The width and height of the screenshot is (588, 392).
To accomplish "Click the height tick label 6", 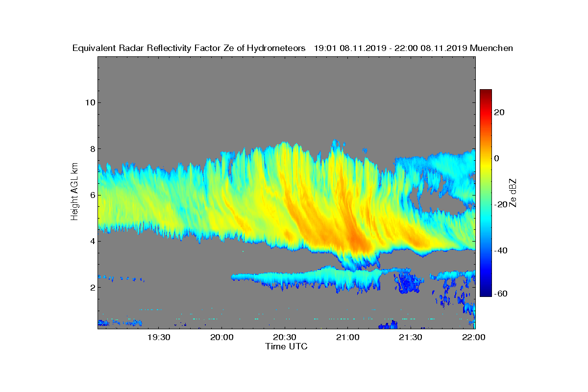I will point(92,195).
